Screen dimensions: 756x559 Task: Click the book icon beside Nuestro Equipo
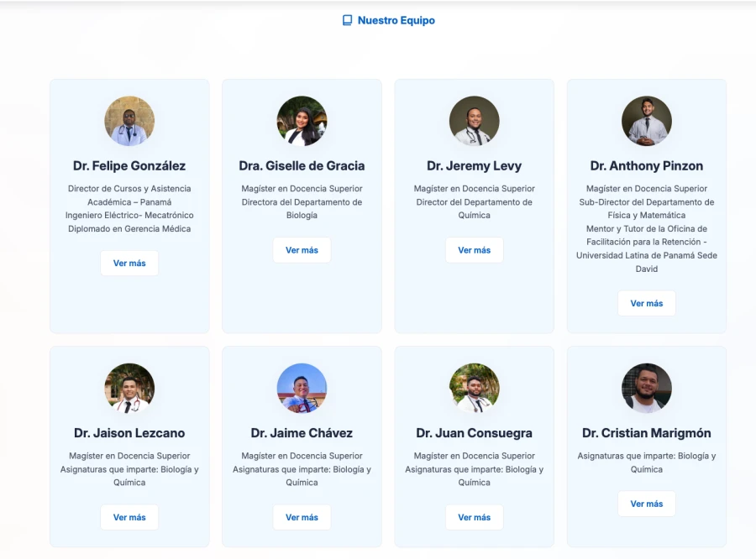click(347, 20)
